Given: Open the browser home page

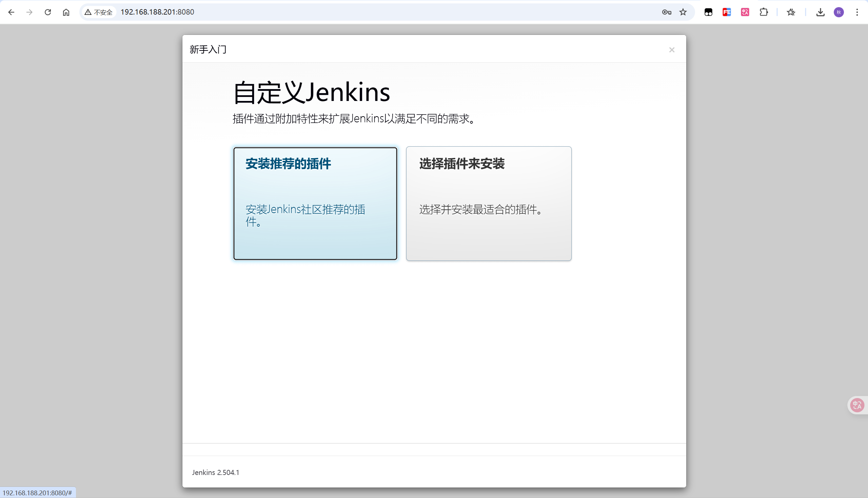Looking at the screenshot, I should pos(66,12).
